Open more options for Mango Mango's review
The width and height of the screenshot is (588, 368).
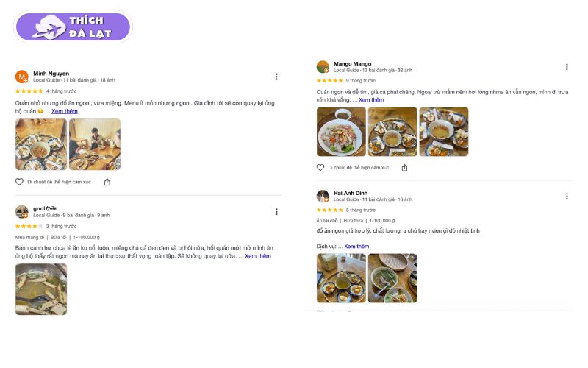click(x=567, y=66)
